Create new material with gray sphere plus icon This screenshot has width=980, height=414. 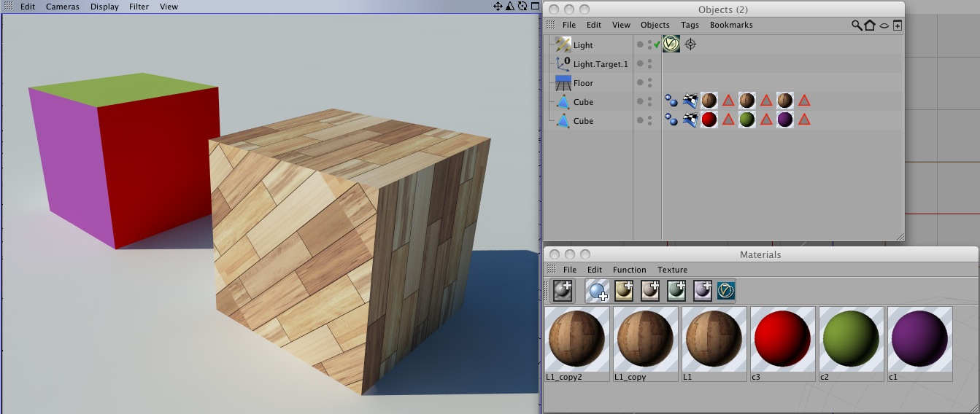563,290
